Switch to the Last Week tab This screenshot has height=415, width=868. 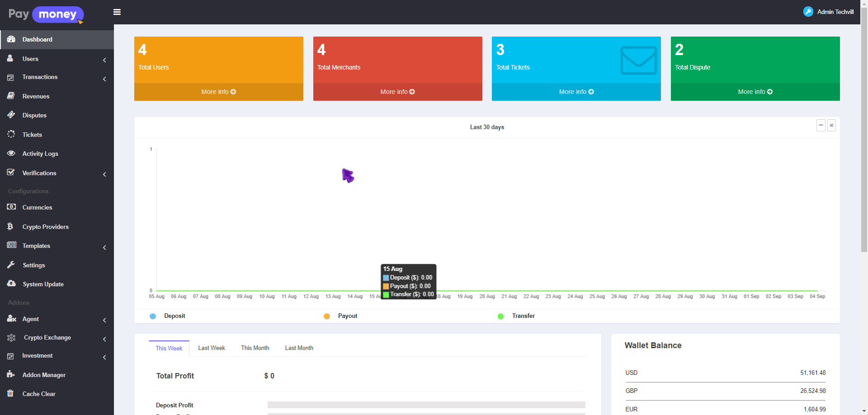[x=212, y=348]
